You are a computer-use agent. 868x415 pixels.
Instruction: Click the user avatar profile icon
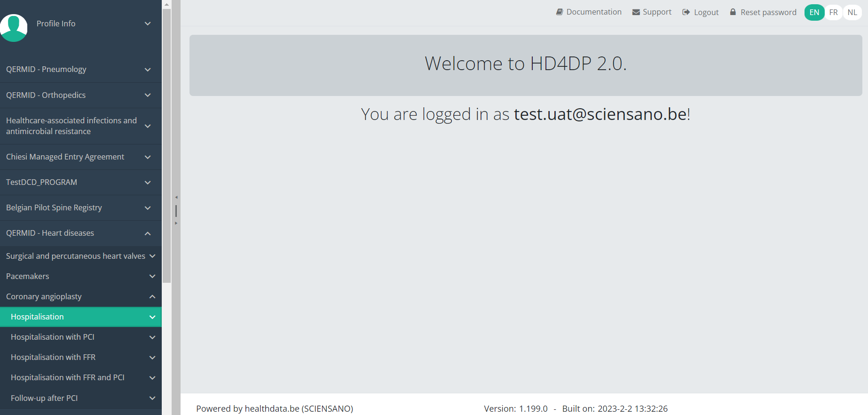coord(14,28)
